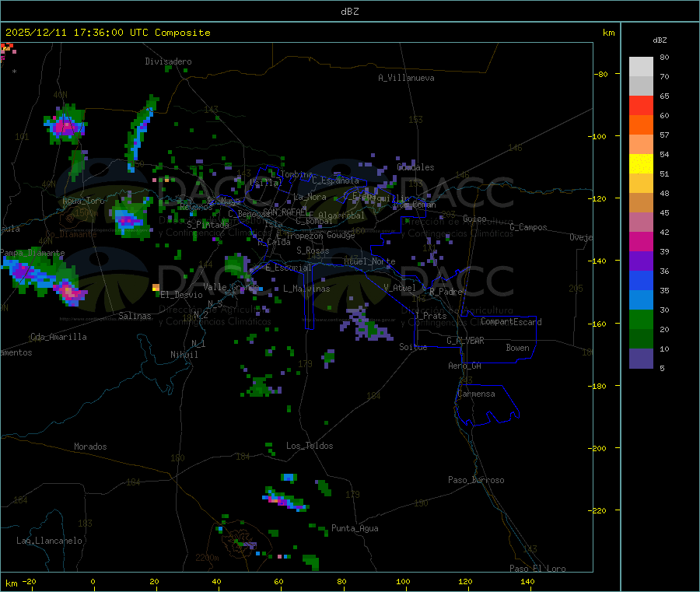Click the Valle_Grande map label
The height and width of the screenshot is (592, 700).
(231, 287)
